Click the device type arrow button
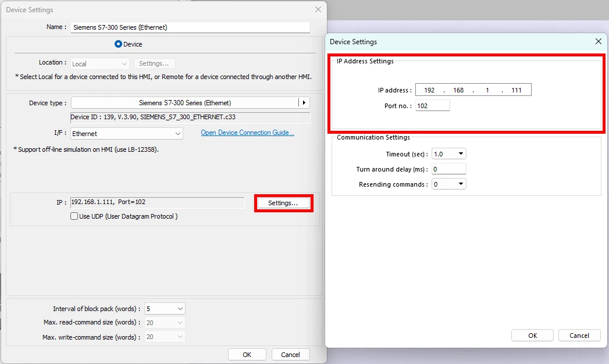 pos(303,103)
